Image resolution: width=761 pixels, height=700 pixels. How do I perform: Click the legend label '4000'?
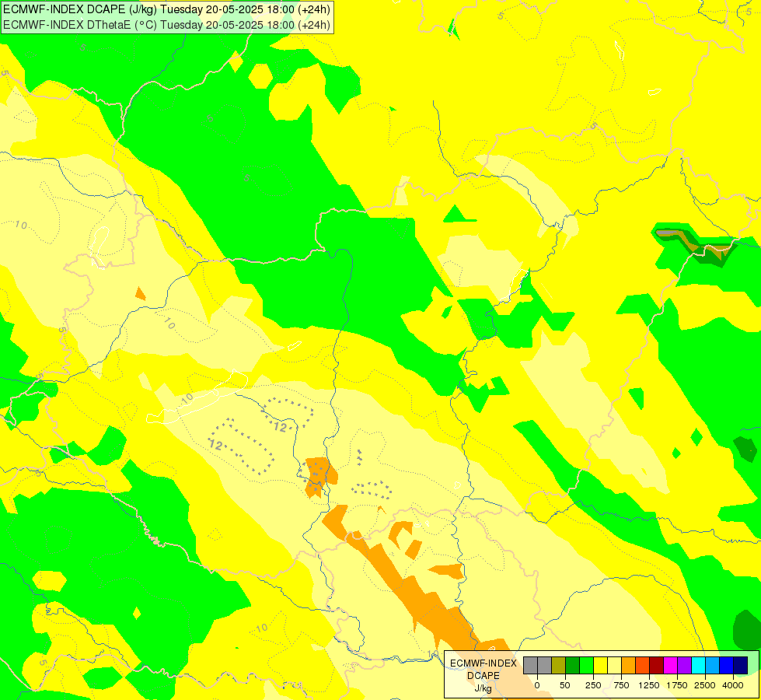coord(733,685)
